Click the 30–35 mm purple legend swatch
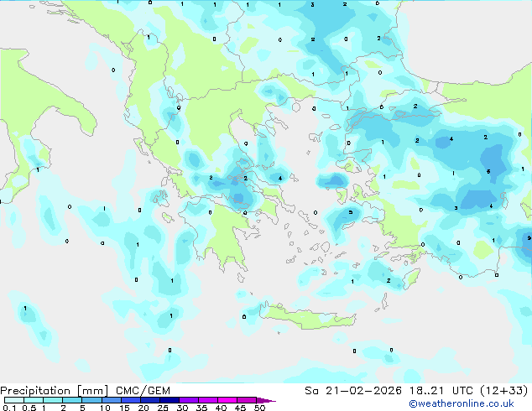Screen dimensions: 532x411 [189, 400]
